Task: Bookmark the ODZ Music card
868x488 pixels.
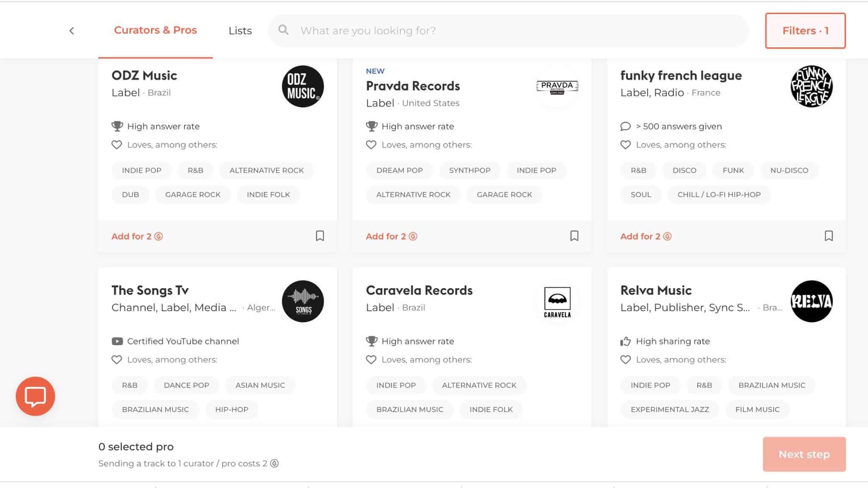Action: [x=320, y=236]
